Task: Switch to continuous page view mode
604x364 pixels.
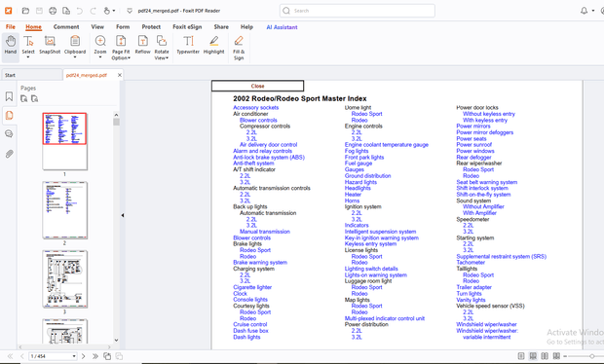Action: (533, 356)
